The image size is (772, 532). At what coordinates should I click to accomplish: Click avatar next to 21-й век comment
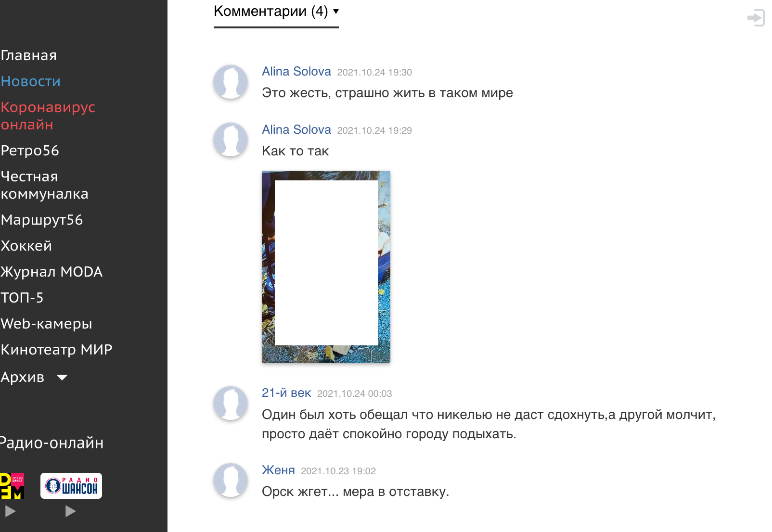point(231,403)
